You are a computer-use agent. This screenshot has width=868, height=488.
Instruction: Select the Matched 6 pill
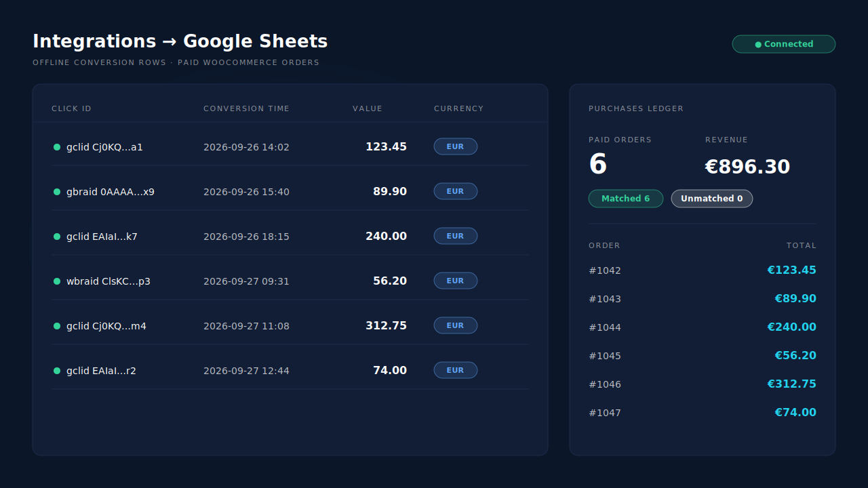pos(626,199)
